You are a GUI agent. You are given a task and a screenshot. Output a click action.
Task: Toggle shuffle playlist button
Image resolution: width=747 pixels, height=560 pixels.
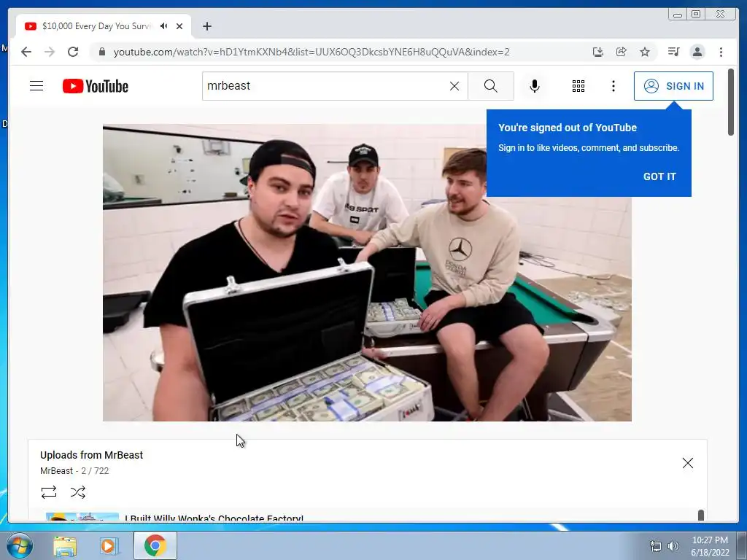pyautogui.click(x=77, y=492)
